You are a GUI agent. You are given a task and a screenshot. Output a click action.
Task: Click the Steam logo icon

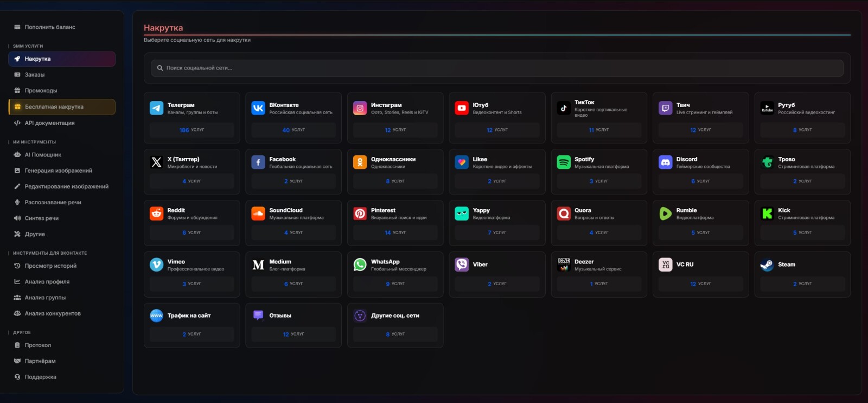(x=767, y=265)
